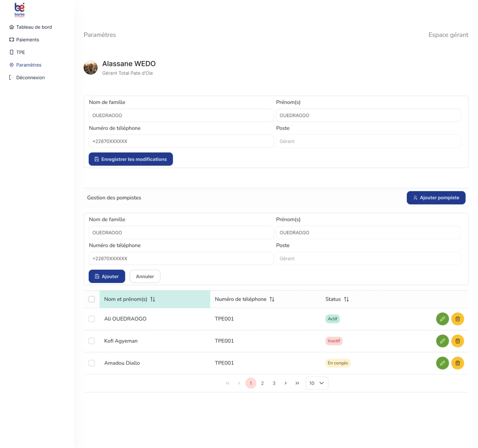Edit Kofi Agyeman with pencil icon

tap(442, 341)
